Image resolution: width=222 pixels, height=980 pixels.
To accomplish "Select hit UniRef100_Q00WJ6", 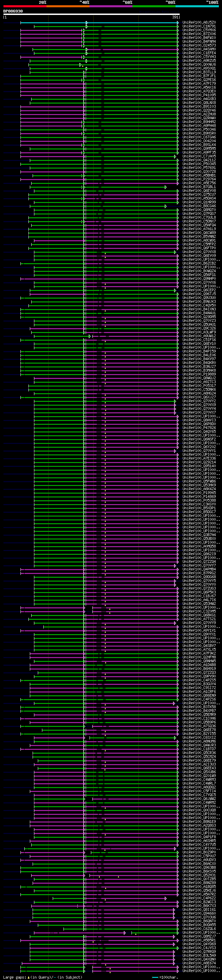I will [x=199, y=64].
